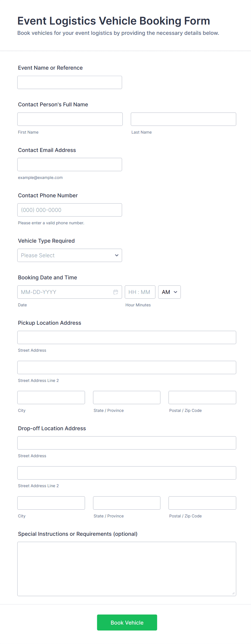Focus the Event Name or Reference field
This screenshot has width=251, height=644.
[x=70, y=82]
